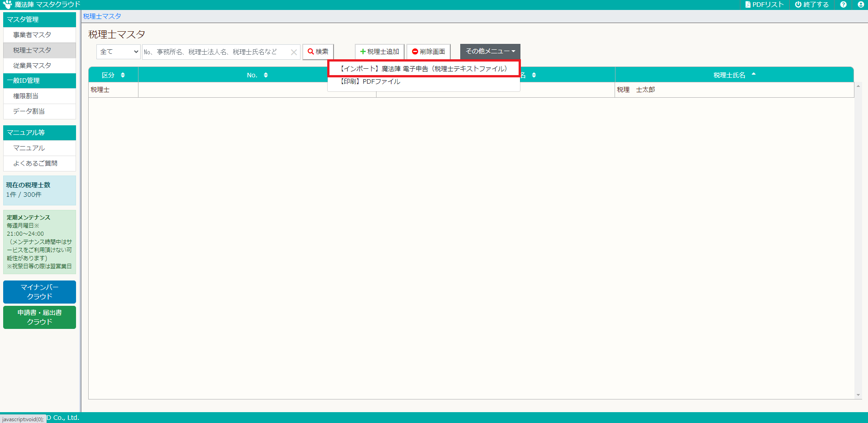Image resolution: width=868 pixels, height=423 pixels.
Task: Expand the 全て filter dropdown
Action: point(119,52)
